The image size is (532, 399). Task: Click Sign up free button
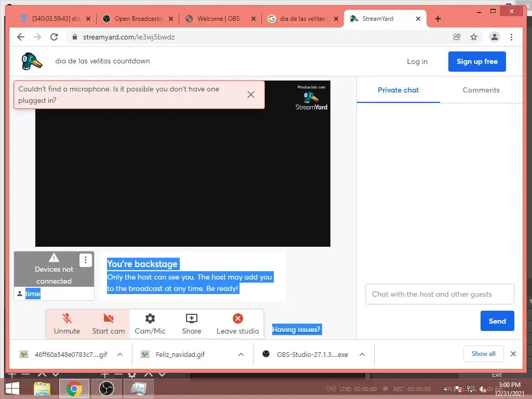pyautogui.click(x=477, y=61)
